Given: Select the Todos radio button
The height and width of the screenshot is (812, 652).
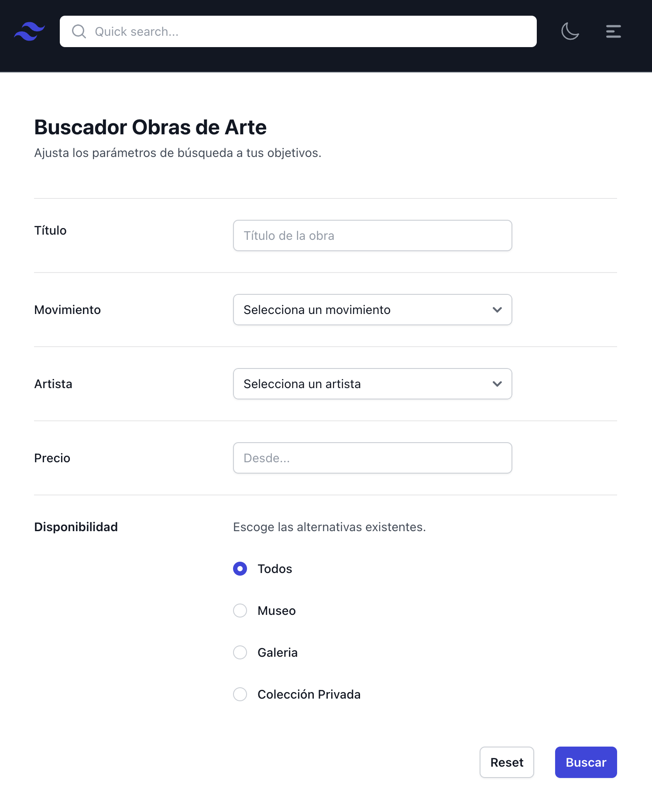Looking at the screenshot, I should (240, 569).
